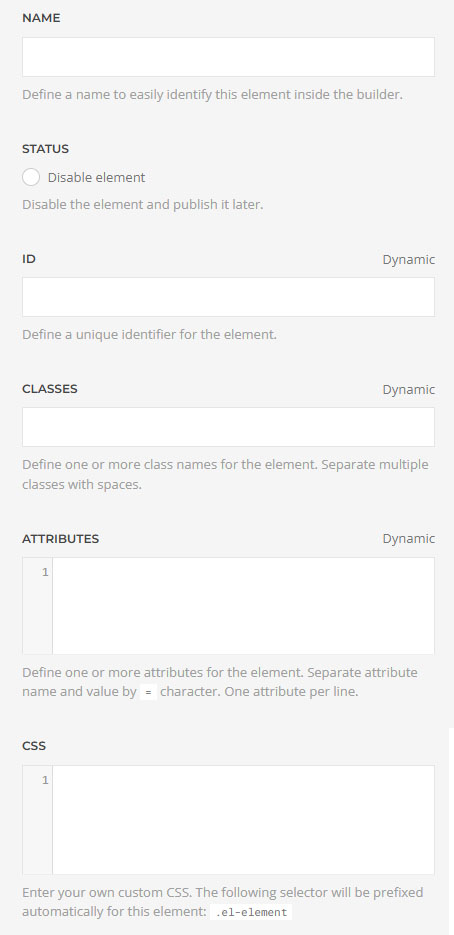Click inside the CSS code editor
Screen dimensions: 454x935
point(243,820)
